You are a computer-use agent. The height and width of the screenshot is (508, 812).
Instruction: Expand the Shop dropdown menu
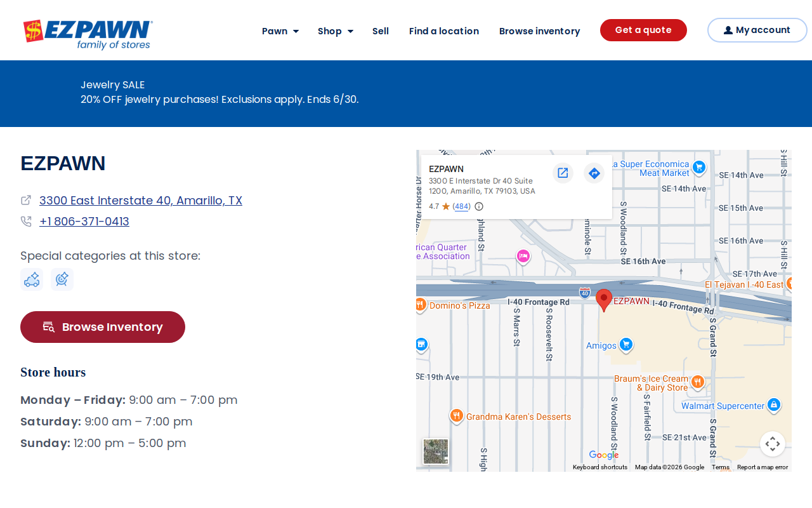(x=336, y=30)
